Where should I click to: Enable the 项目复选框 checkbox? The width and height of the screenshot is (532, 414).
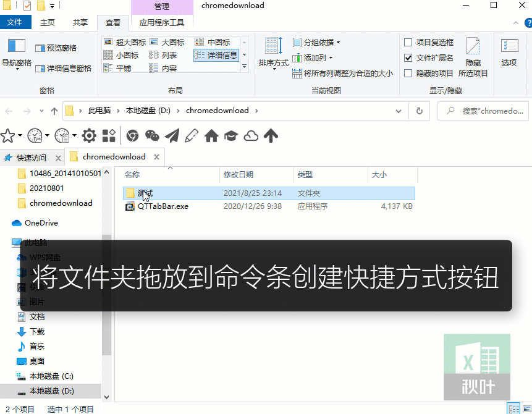tap(408, 43)
